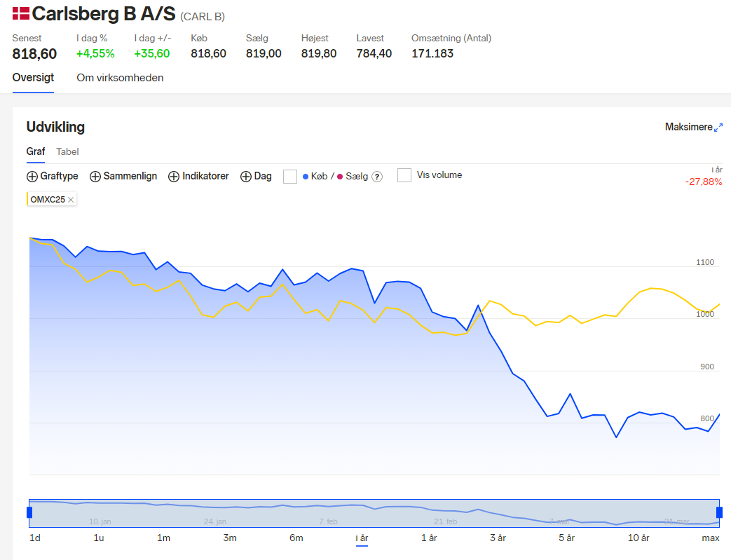Remove the OMXC25 comparison tag
731x560 pixels.
(x=71, y=200)
